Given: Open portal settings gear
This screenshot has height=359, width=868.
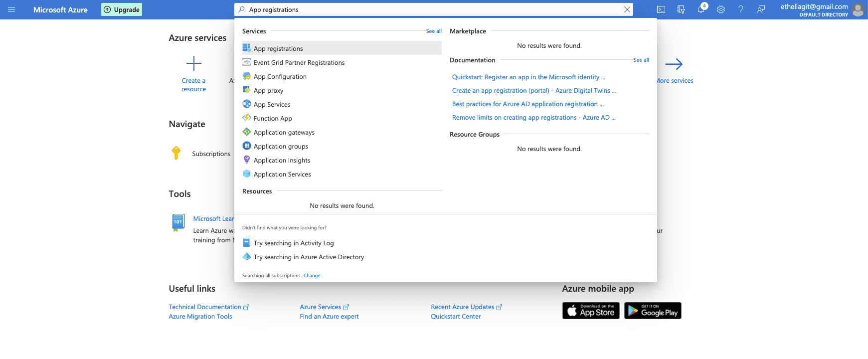Looking at the screenshot, I should click(721, 9).
